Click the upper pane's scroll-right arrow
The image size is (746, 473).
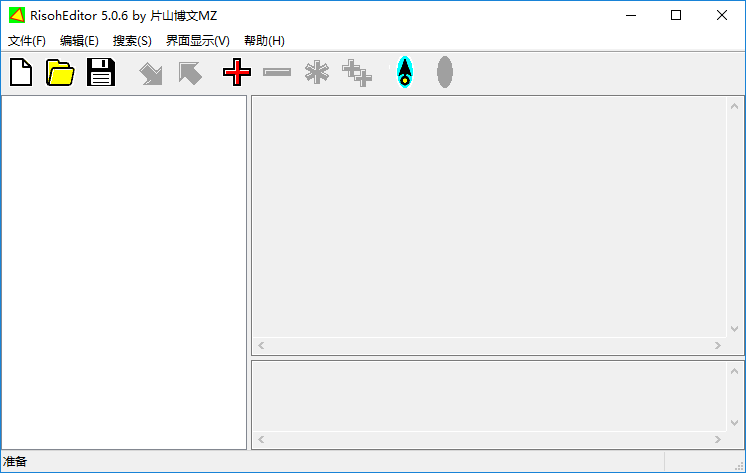717,345
